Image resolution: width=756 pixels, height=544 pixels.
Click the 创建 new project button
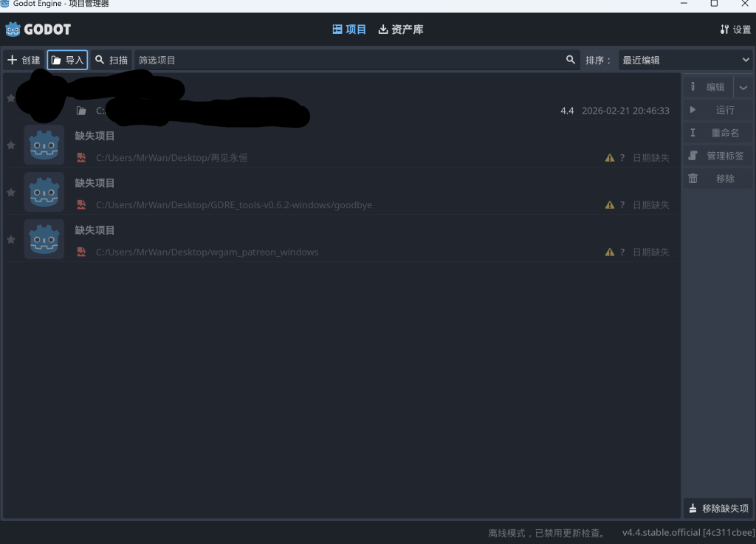(x=24, y=60)
